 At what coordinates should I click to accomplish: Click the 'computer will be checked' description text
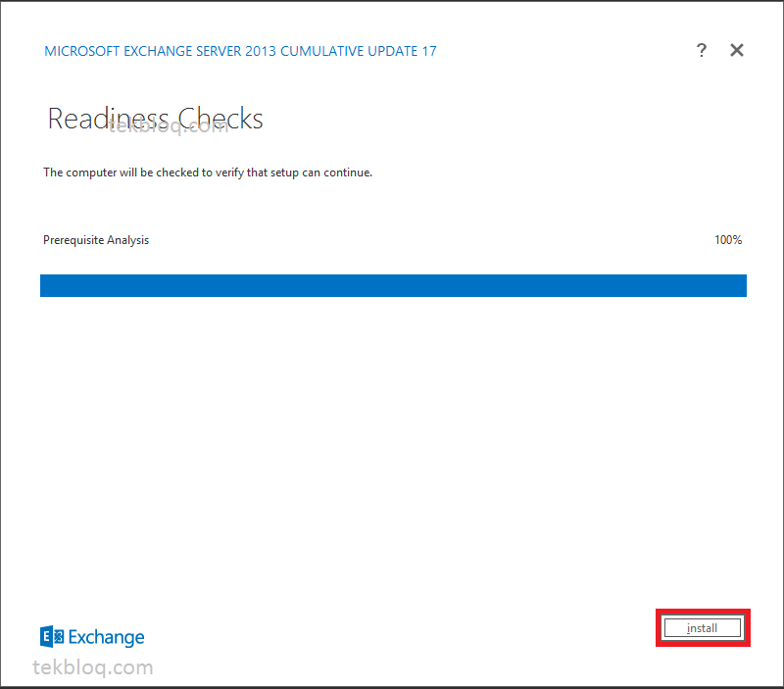coord(208,172)
